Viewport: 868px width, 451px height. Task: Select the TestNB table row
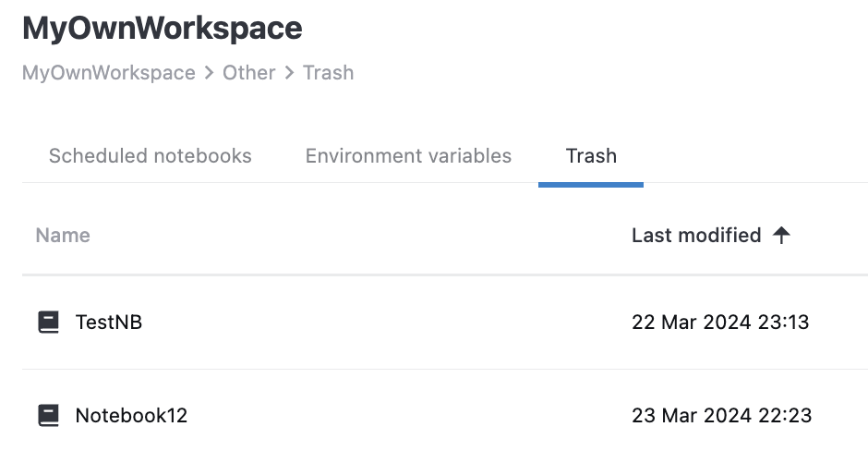(369, 323)
